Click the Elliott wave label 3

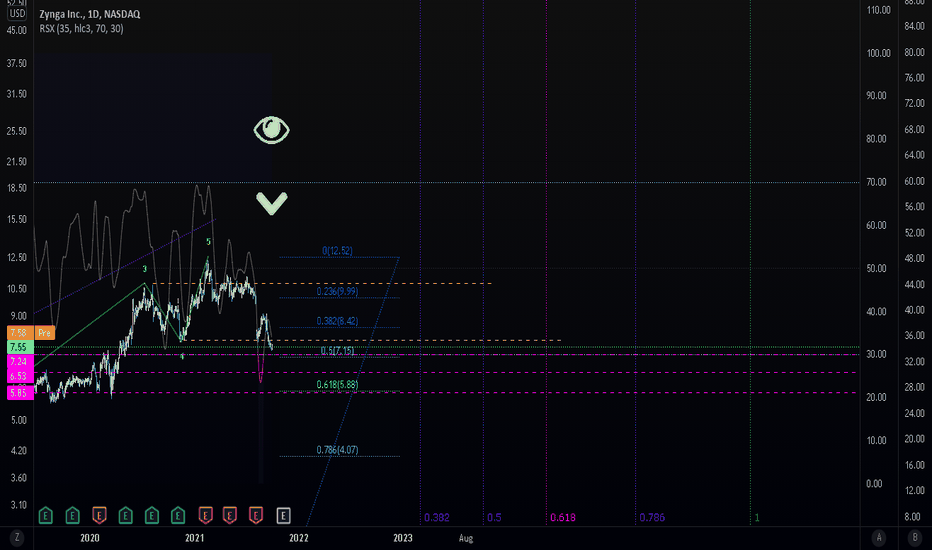pyautogui.click(x=144, y=269)
